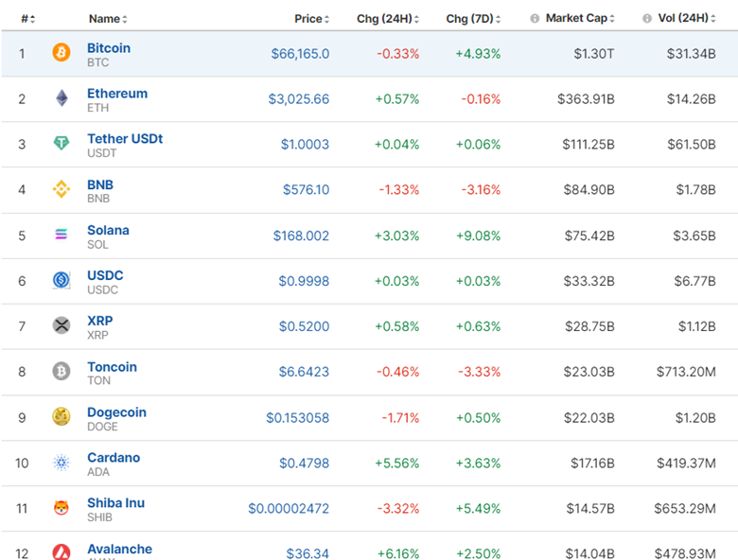
Task: Click the Tether USDt logo icon
Action: tap(61, 143)
